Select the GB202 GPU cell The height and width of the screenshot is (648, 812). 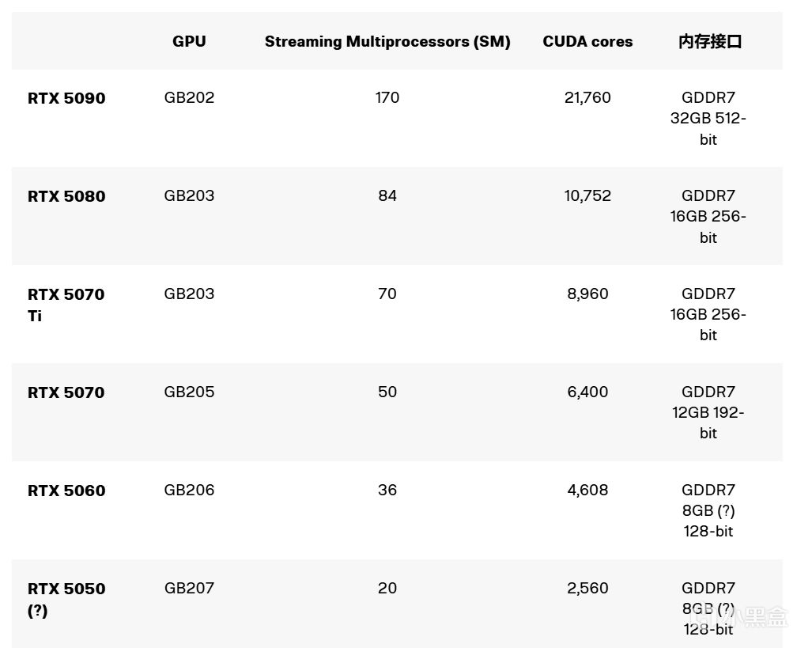pyautogui.click(x=189, y=97)
